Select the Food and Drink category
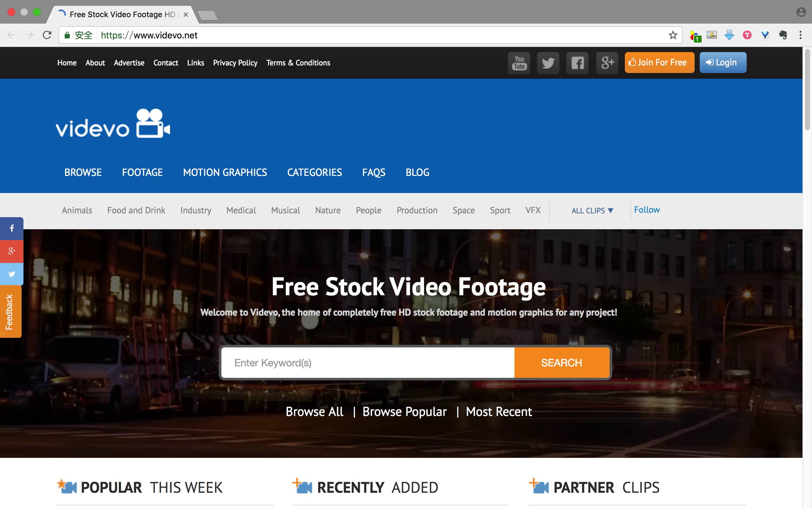 pos(136,210)
